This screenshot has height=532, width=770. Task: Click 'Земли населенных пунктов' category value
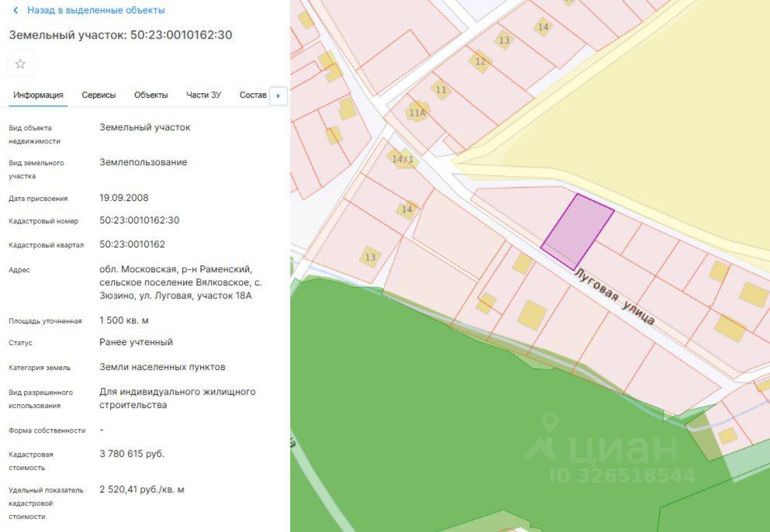(x=163, y=367)
